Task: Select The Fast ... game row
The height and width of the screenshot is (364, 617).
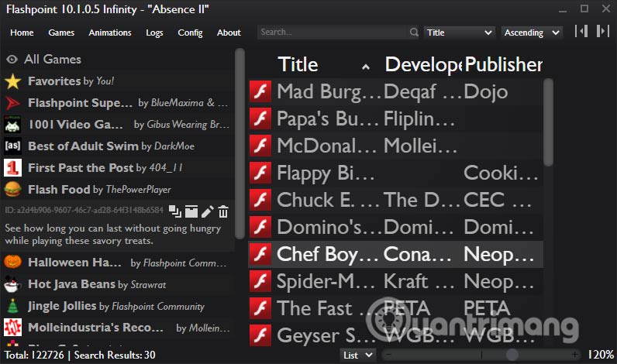Action: tap(395, 308)
